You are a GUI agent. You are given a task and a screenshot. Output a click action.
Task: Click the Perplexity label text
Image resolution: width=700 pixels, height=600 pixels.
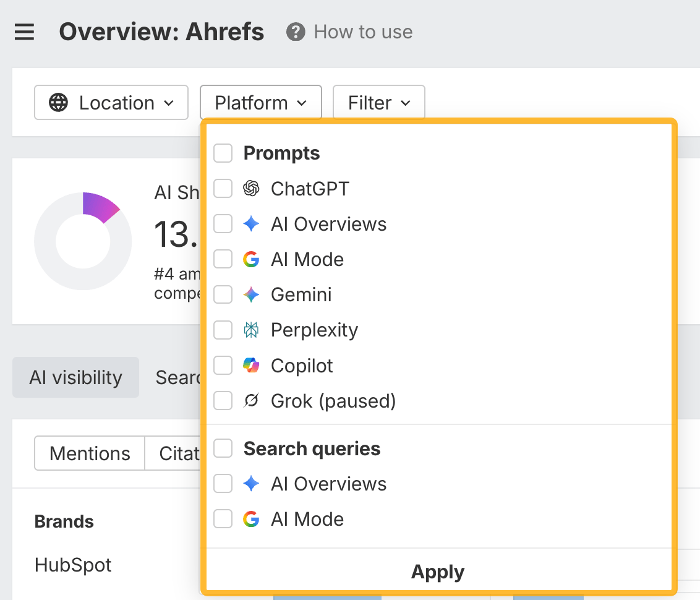[x=314, y=330]
